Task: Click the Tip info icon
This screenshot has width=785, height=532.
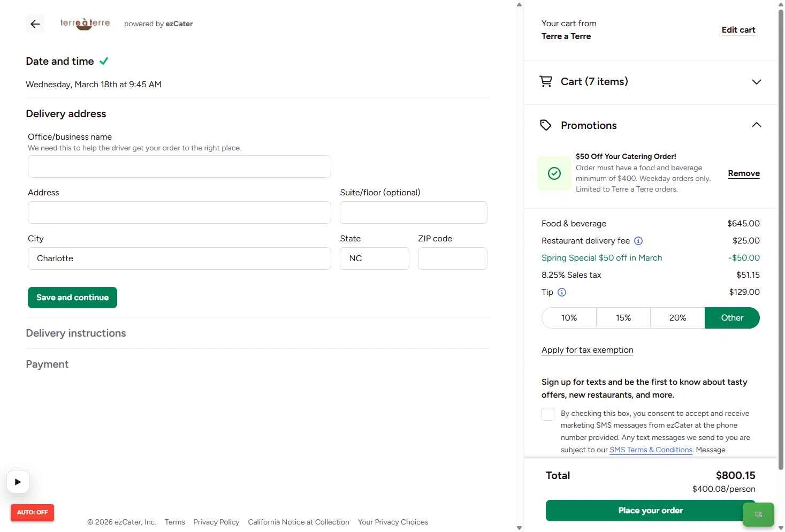Action: click(x=562, y=292)
